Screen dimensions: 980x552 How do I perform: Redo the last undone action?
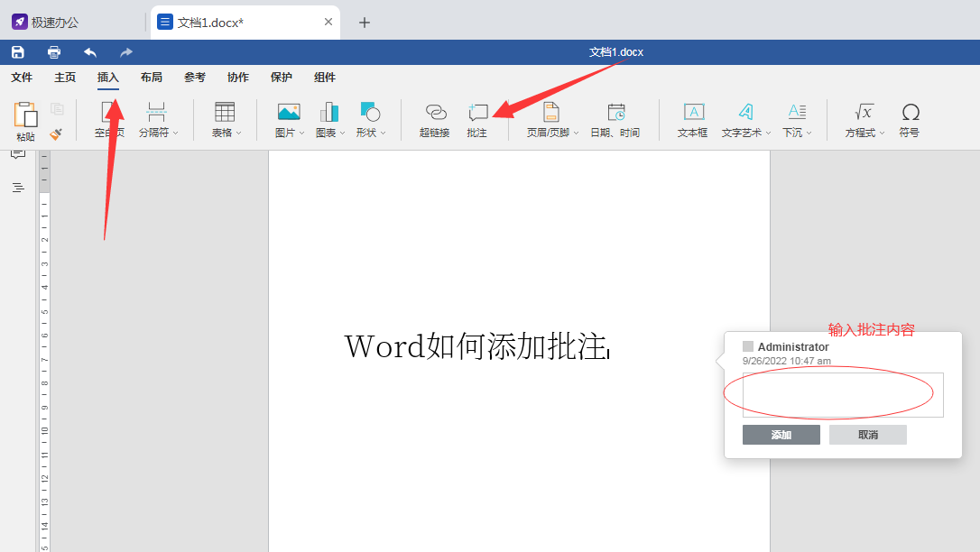point(126,52)
